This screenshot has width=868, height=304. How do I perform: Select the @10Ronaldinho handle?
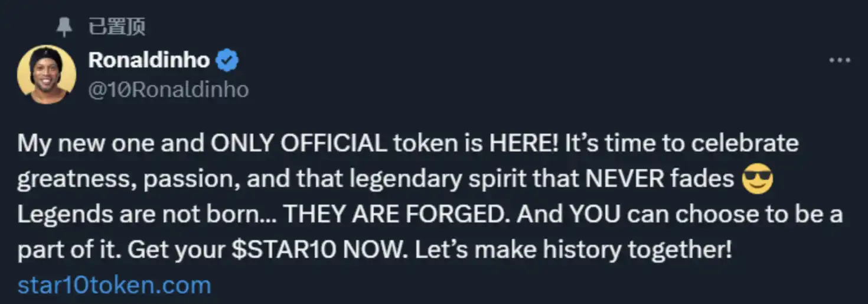(168, 89)
